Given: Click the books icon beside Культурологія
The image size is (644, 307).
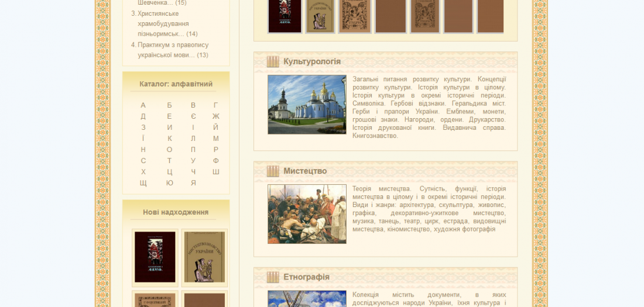Looking at the screenshot, I should 273,61.
